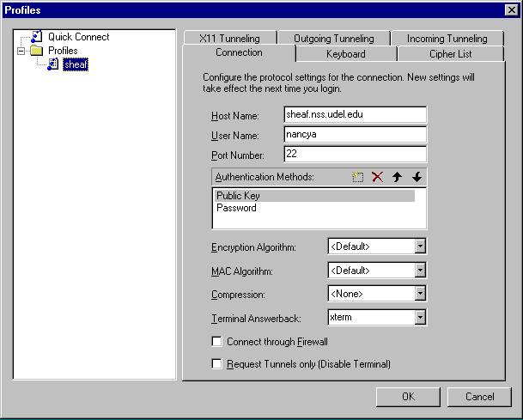Expand the Compression dropdown list

(420, 294)
